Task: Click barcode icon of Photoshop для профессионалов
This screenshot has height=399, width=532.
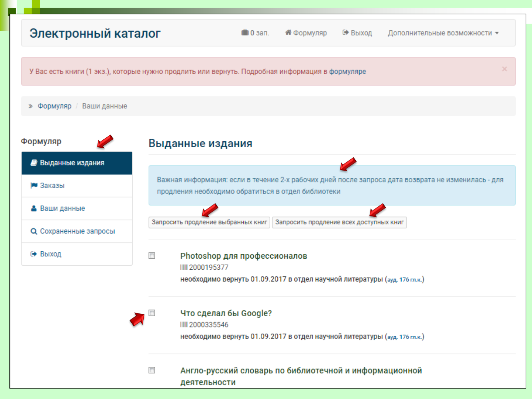Action: pyautogui.click(x=184, y=267)
